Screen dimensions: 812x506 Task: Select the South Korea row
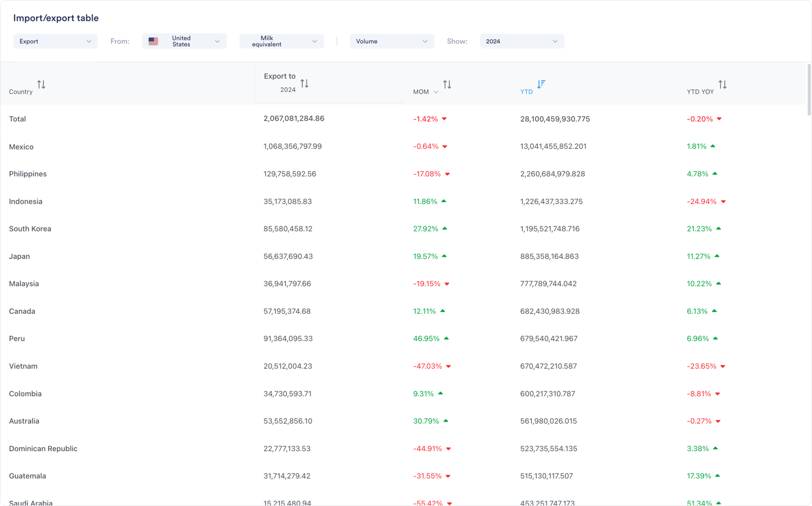point(30,229)
